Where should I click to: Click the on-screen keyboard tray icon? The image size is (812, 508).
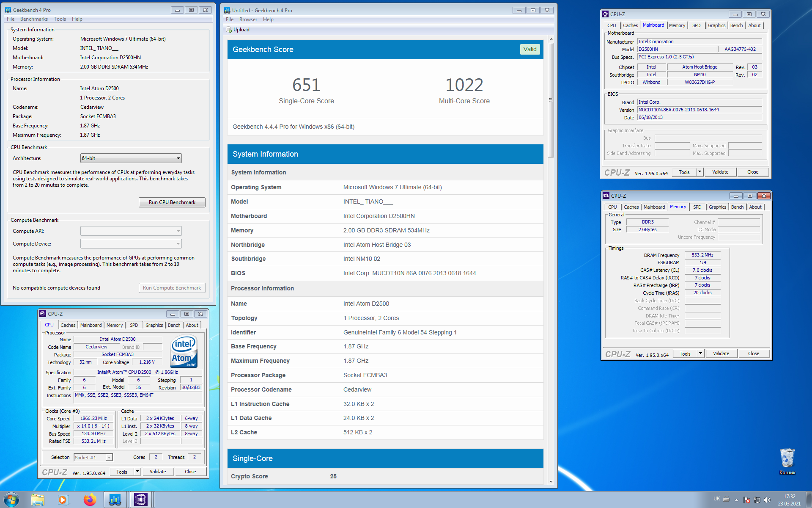726,499
